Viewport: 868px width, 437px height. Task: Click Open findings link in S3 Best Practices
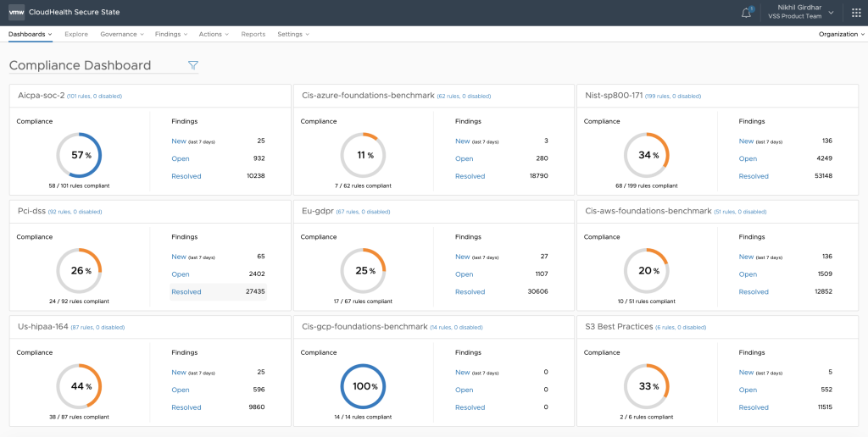(x=748, y=390)
